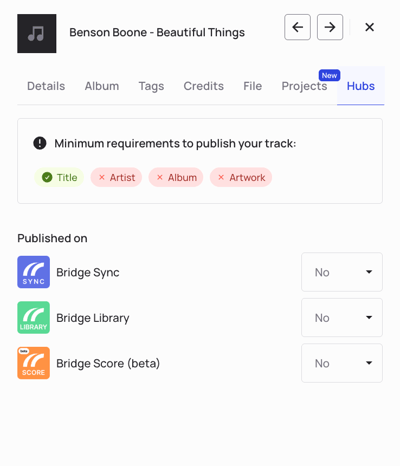Close the track panel with the X
Viewport: 400px width, 466px height.
(x=369, y=27)
